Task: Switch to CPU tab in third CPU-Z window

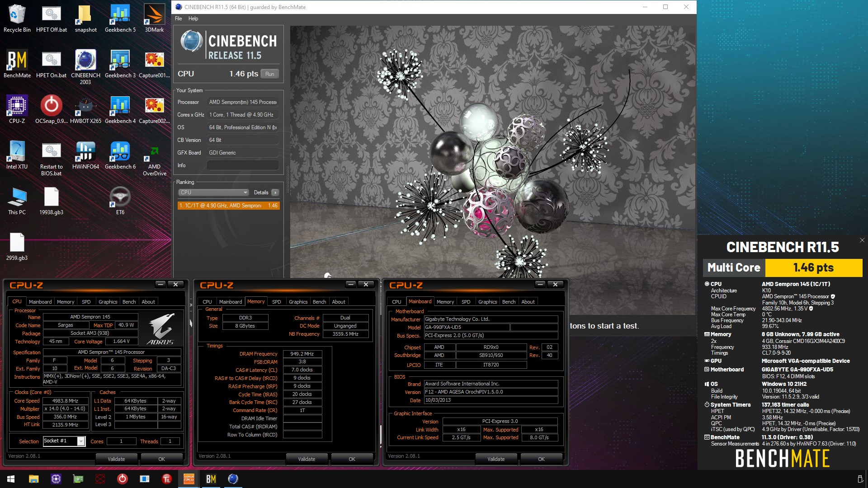Action: coord(396,302)
